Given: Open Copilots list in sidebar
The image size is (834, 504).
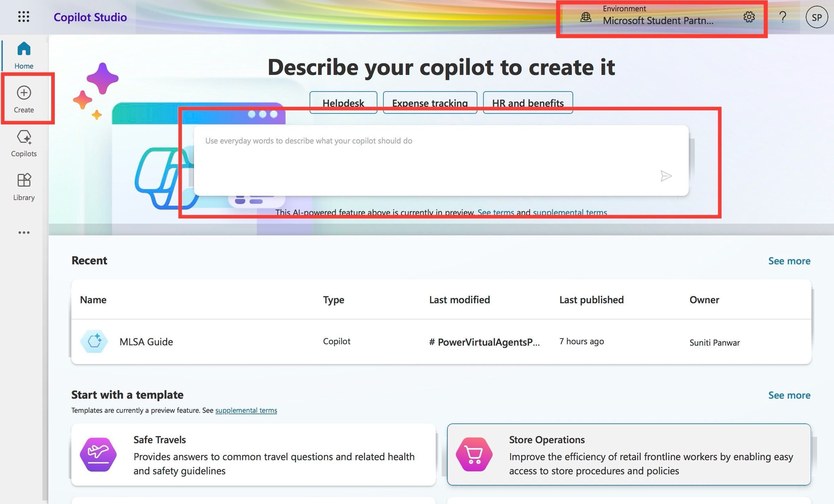Looking at the screenshot, I should click(x=24, y=143).
